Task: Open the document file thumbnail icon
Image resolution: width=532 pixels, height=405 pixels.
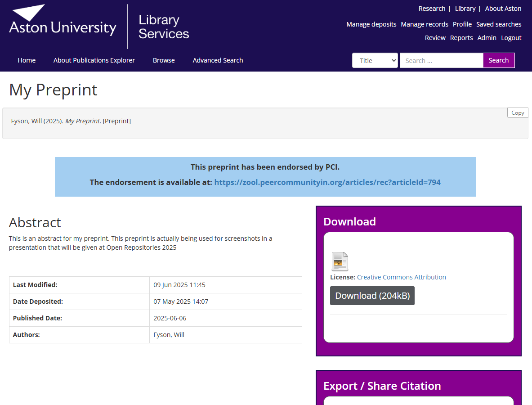Action: pyautogui.click(x=340, y=261)
